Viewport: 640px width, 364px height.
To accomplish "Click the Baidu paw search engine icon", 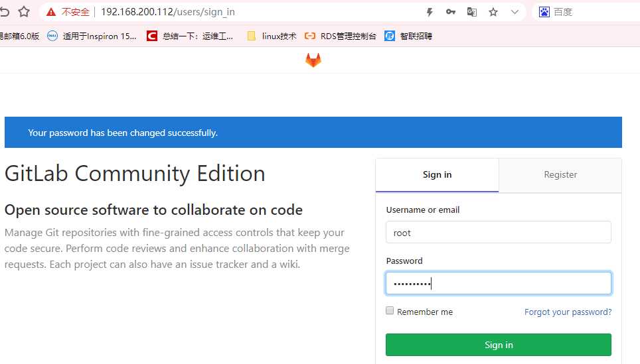I will click(x=544, y=12).
